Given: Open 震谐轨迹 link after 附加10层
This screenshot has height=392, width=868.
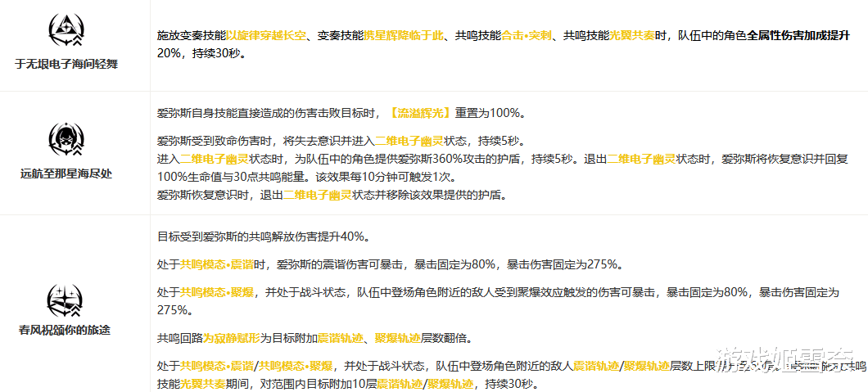Looking at the screenshot, I should pyautogui.click(x=399, y=383).
